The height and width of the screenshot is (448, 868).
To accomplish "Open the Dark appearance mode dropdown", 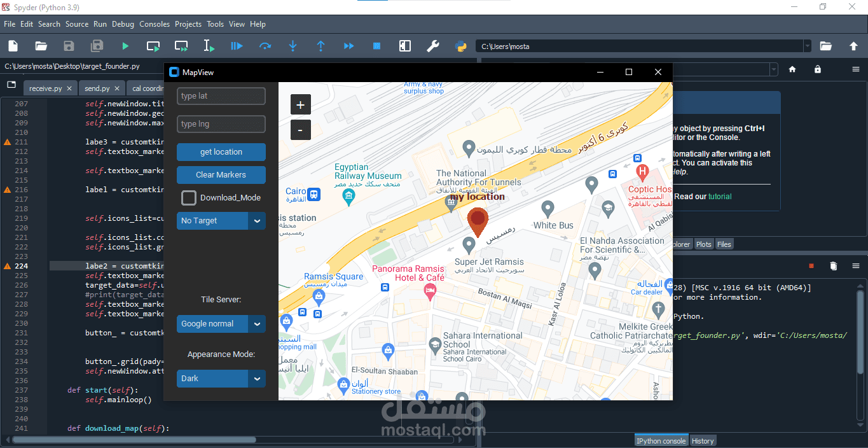I will coord(221,379).
